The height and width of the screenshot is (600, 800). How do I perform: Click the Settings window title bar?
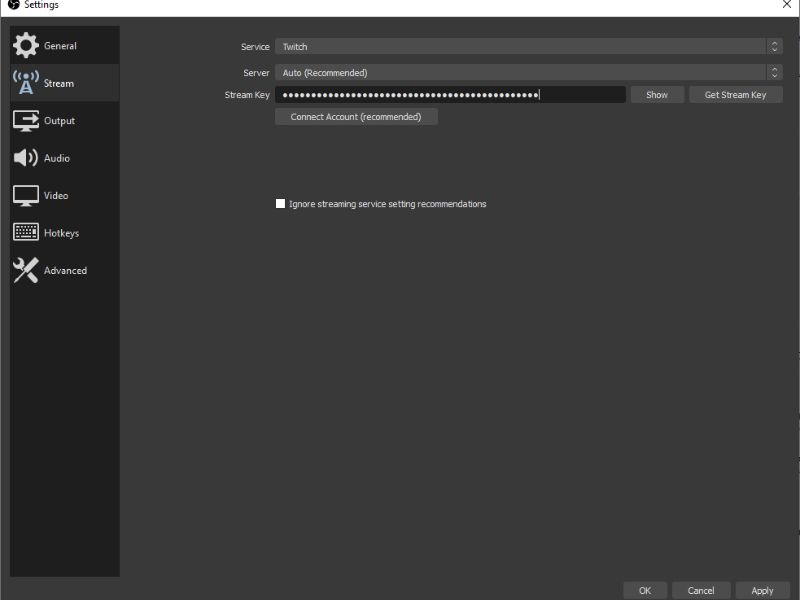(x=400, y=5)
